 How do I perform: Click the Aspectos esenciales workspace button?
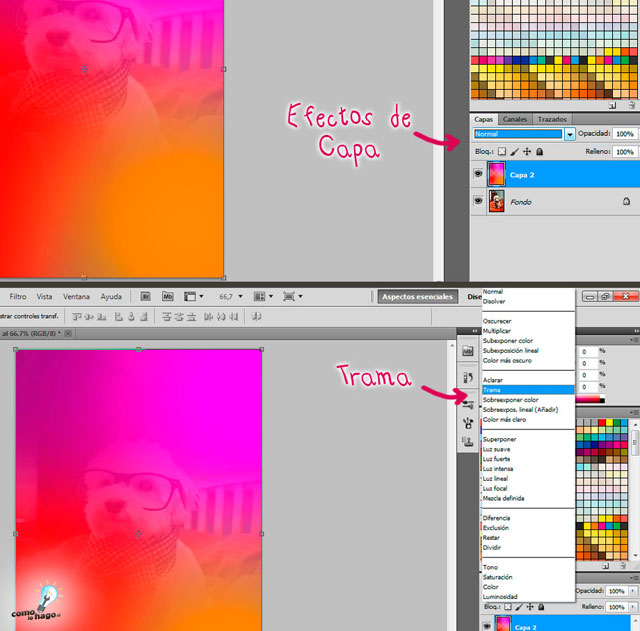pyautogui.click(x=417, y=297)
